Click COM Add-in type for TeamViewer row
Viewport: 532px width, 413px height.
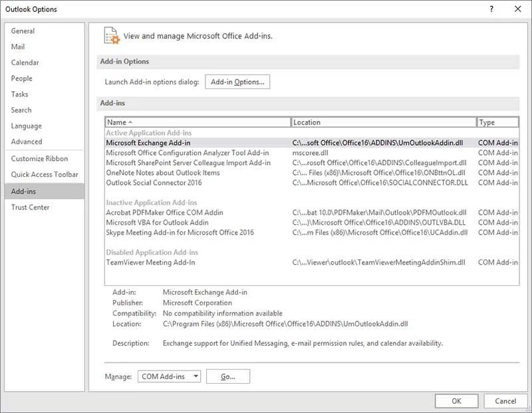(497, 262)
